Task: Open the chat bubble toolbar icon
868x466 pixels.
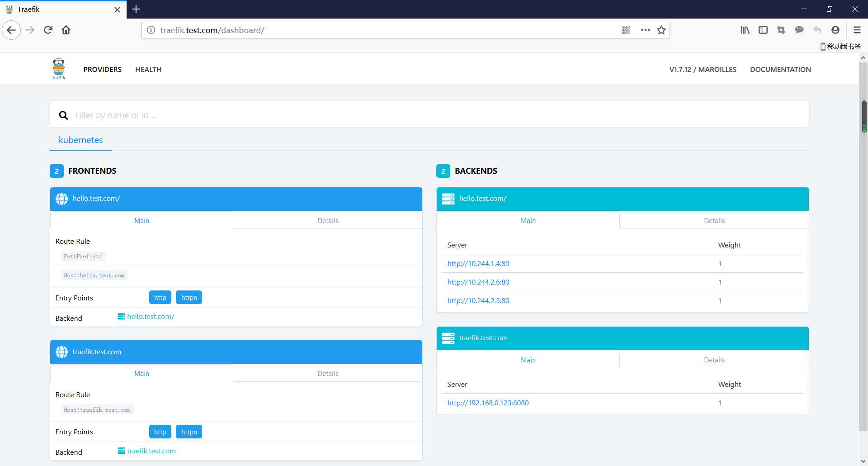Action: [799, 30]
